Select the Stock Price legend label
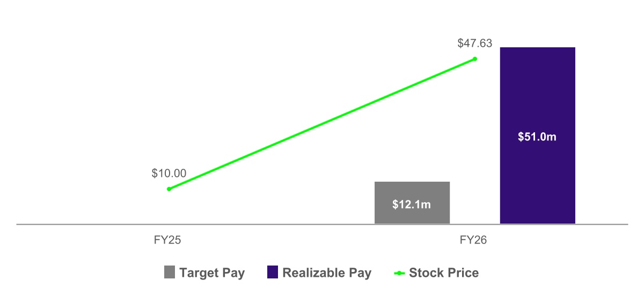The height and width of the screenshot is (301, 644). [x=444, y=273]
